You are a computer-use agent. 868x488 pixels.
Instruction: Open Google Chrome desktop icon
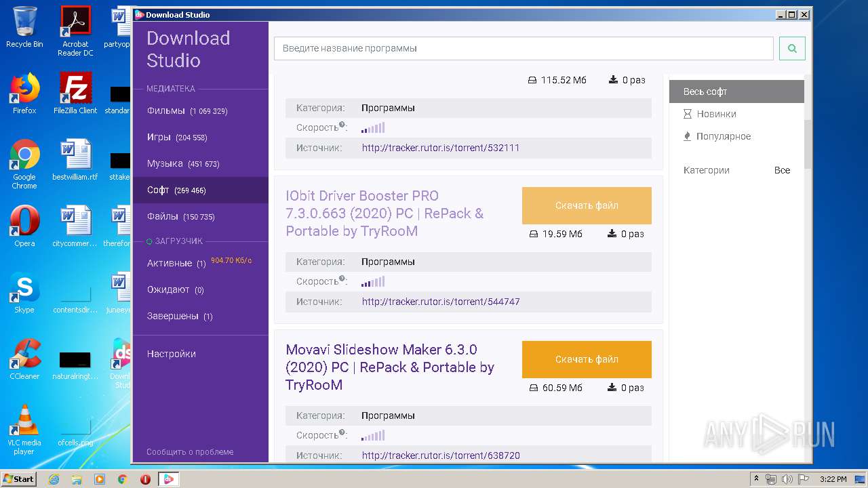24,164
